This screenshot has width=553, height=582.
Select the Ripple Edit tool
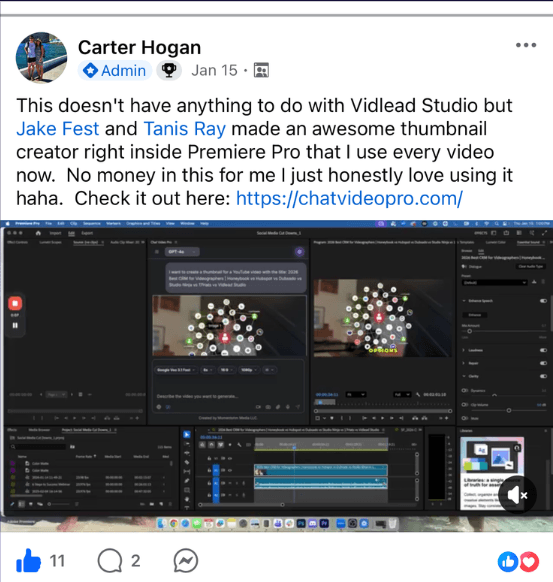point(187,453)
